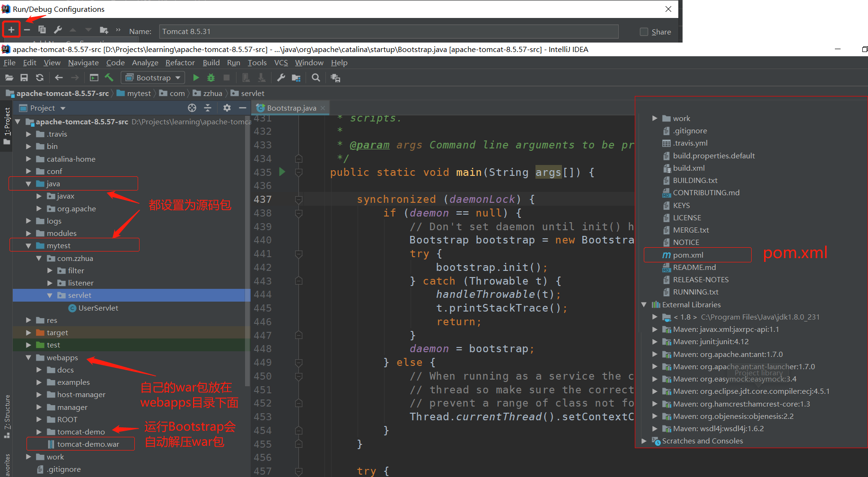Copy configuration icon in Run/Debug dialog

tap(42, 30)
